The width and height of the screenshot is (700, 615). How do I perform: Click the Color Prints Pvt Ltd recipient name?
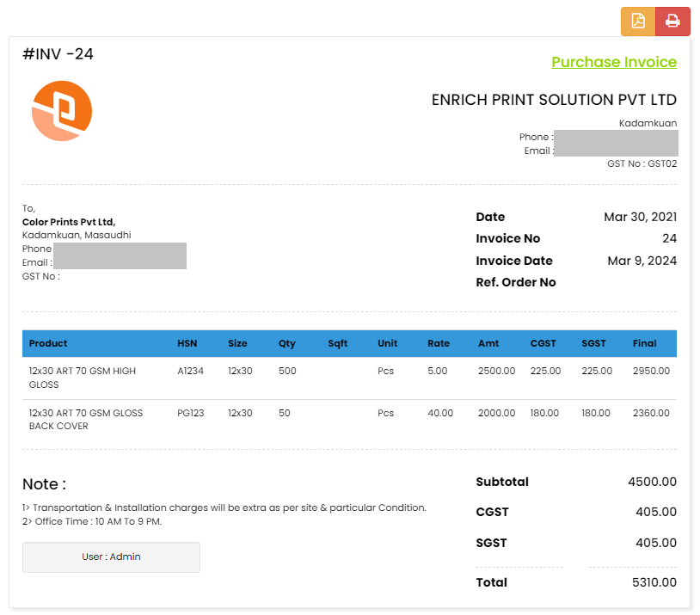69,222
